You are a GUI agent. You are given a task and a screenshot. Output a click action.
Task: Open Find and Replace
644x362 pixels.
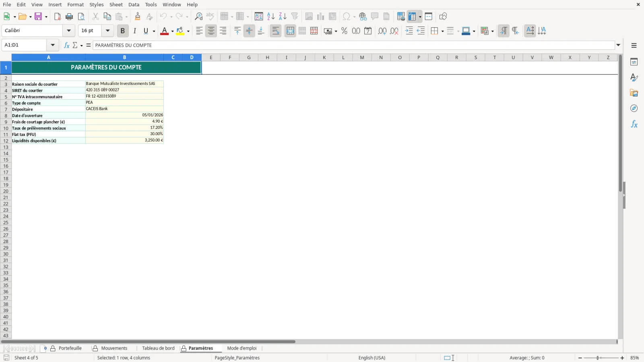coord(198,16)
